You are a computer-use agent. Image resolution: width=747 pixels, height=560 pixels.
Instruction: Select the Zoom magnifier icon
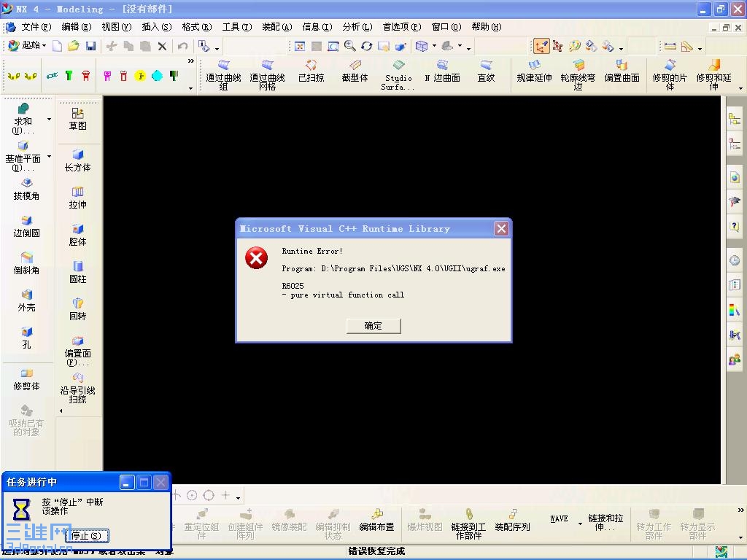click(x=349, y=46)
